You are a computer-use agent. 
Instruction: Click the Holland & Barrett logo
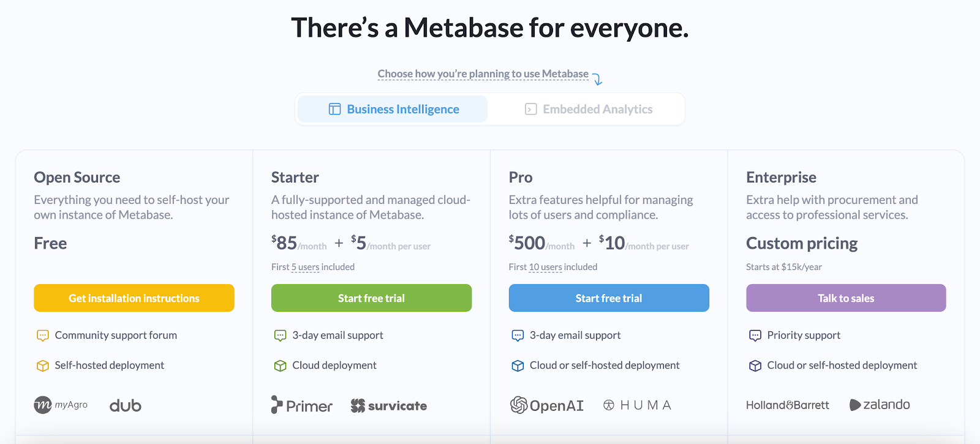[788, 405]
